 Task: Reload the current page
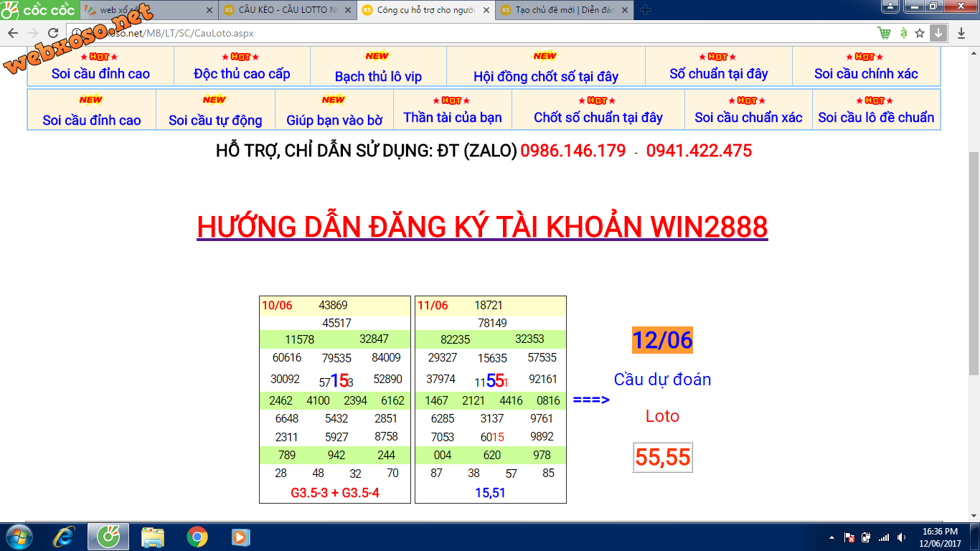tap(53, 33)
